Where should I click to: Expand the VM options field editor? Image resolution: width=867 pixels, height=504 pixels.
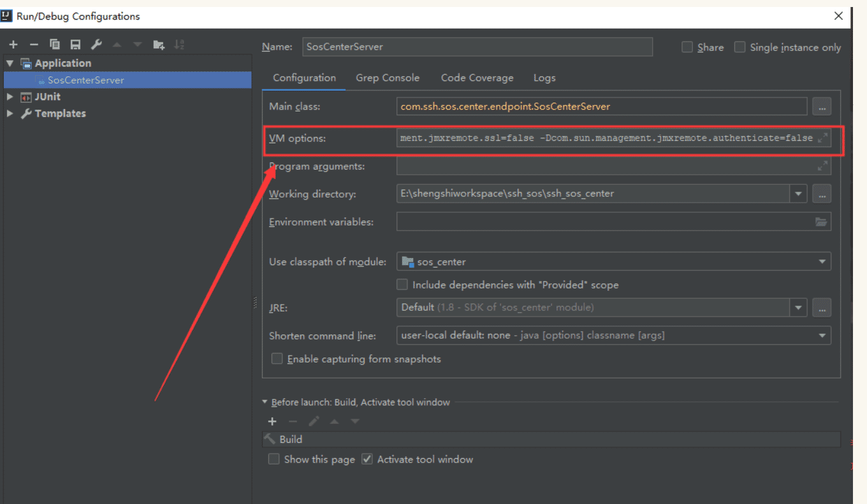(822, 138)
